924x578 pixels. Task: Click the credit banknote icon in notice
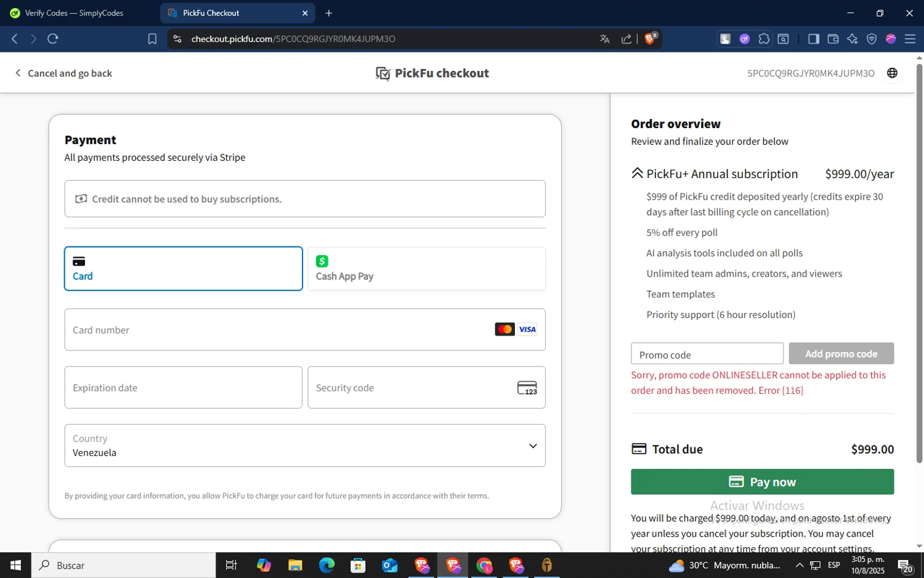click(x=81, y=199)
